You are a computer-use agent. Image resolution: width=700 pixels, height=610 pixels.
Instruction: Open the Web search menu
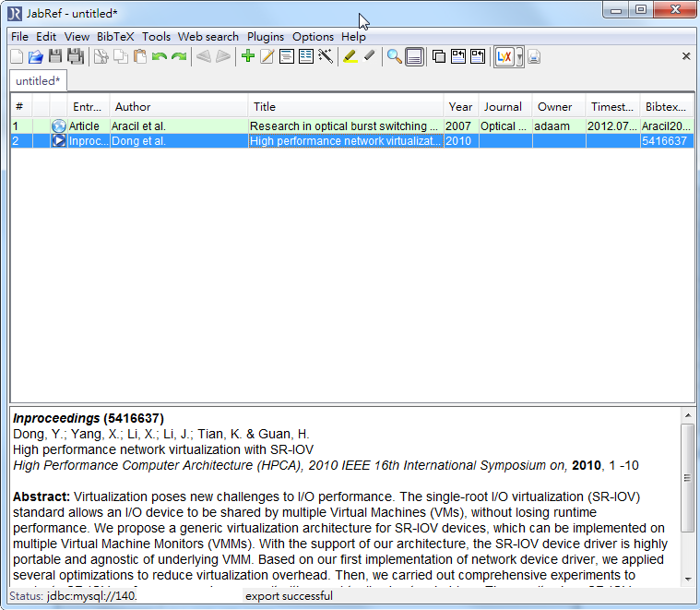pyautogui.click(x=208, y=37)
